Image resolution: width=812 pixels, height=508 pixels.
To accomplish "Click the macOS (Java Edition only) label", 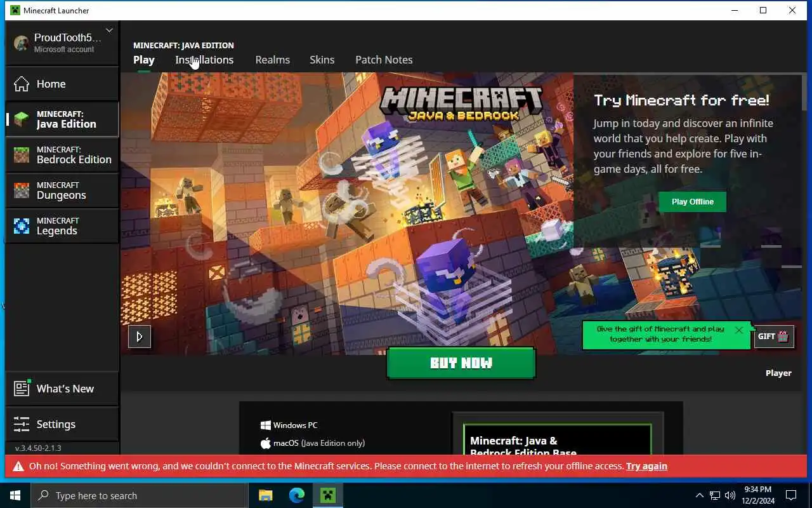I will (x=313, y=443).
